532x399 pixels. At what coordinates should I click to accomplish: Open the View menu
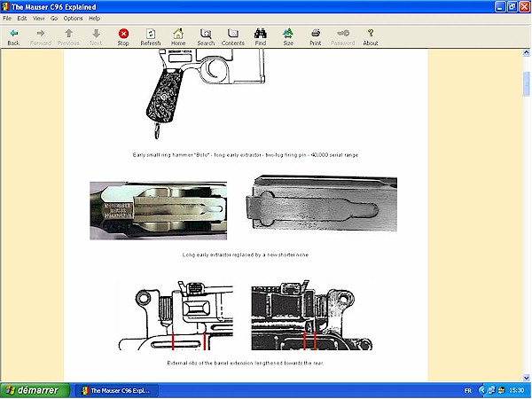click(x=39, y=19)
